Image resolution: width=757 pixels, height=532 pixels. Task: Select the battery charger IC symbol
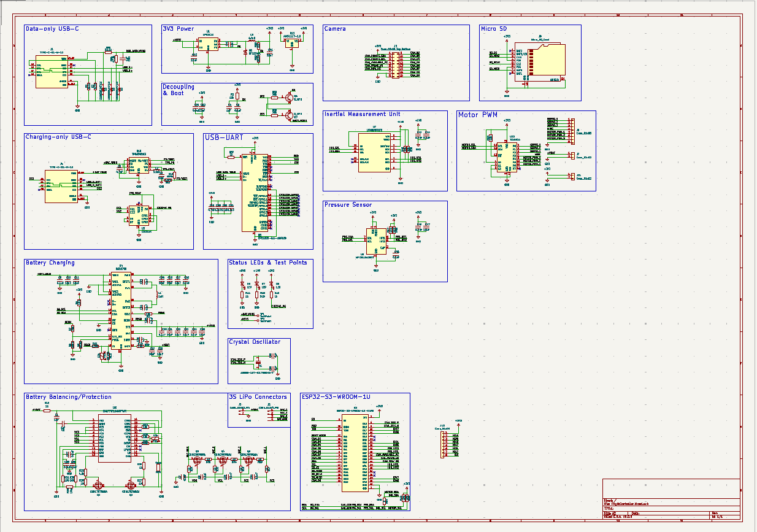click(120, 310)
